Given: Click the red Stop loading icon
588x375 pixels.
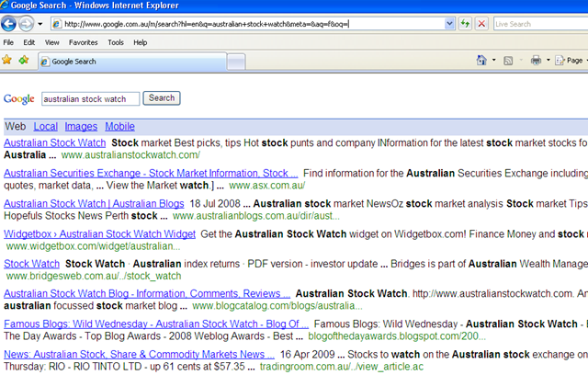Looking at the screenshot, I should 481,24.
